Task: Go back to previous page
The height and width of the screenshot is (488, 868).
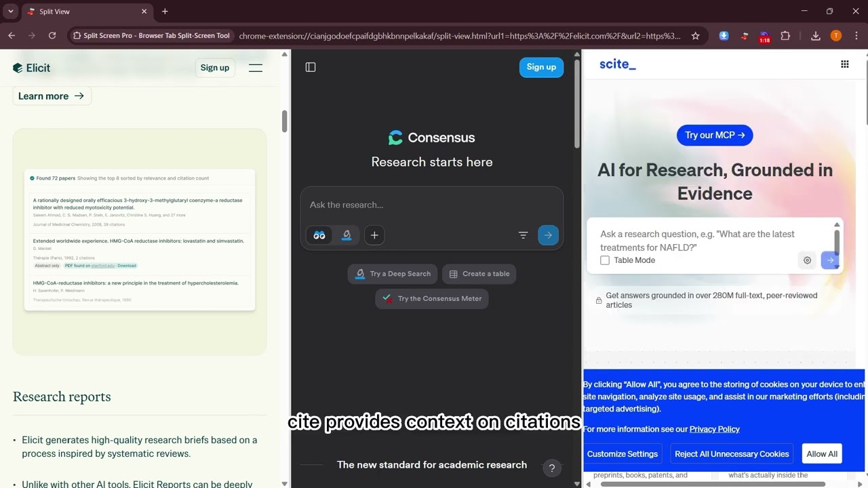Action: (x=12, y=36)
